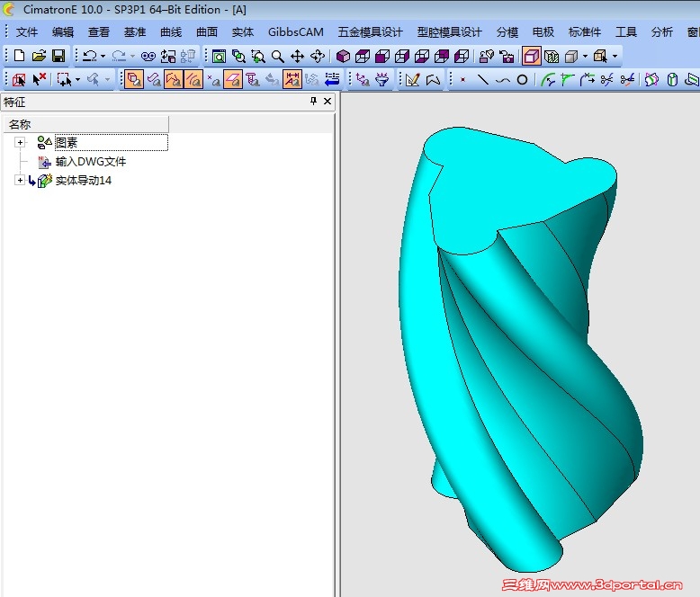Open the 编辑 menu
The width and height of the screenshot is (700, 597).
63,32
